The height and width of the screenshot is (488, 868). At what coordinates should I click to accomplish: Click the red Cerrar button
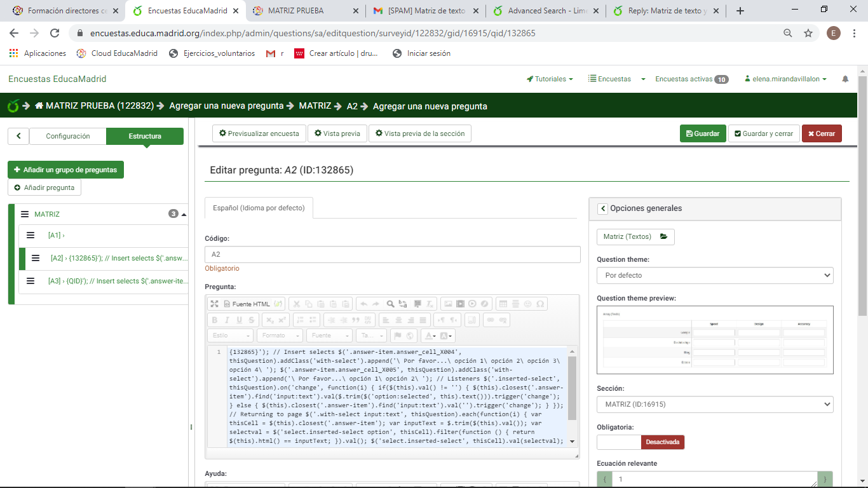click(x=822, y=133)
